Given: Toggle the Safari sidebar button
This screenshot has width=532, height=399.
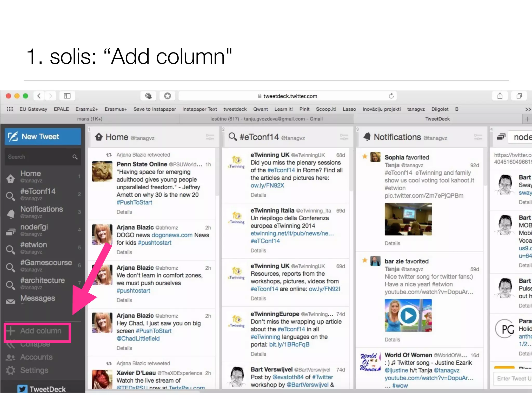Looking at the screenshot, I should pos(67,96).
